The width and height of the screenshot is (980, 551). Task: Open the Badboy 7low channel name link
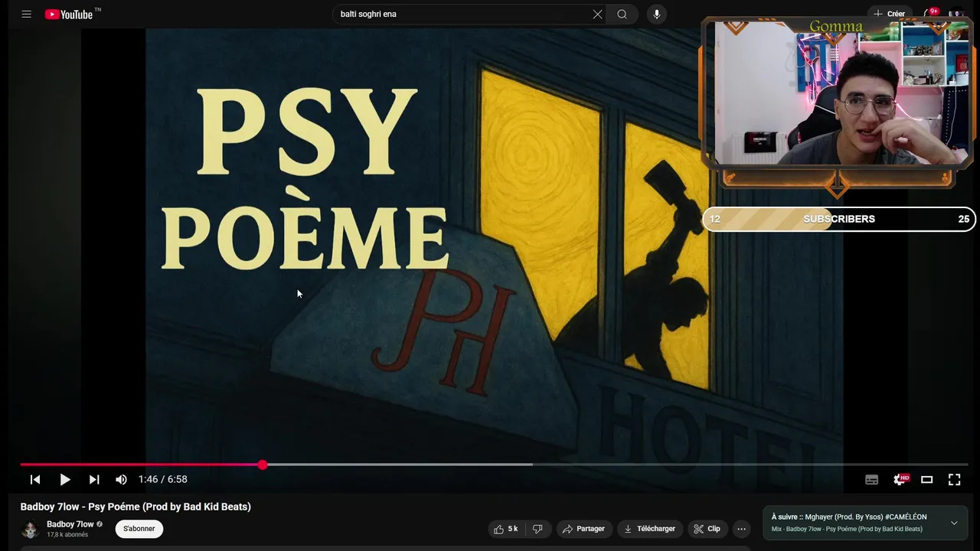70,524
